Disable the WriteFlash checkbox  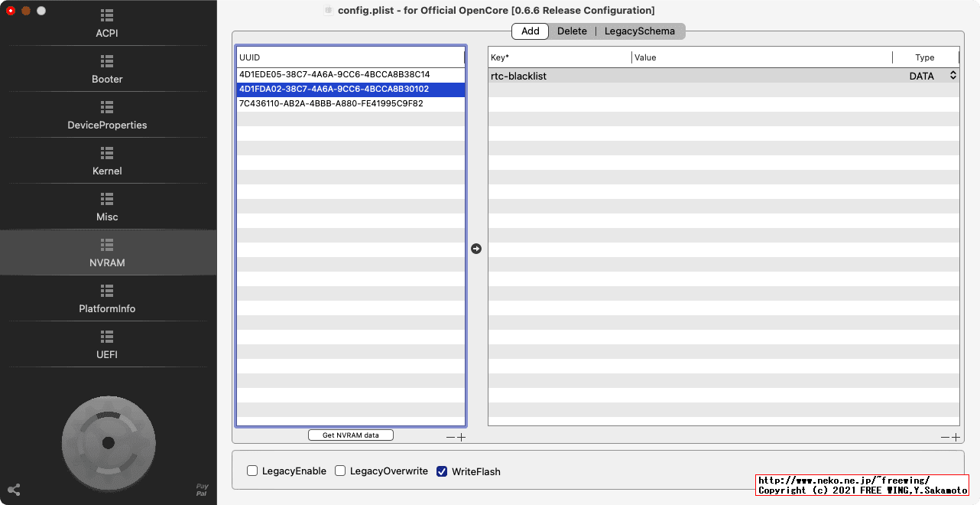coord(442,471)
